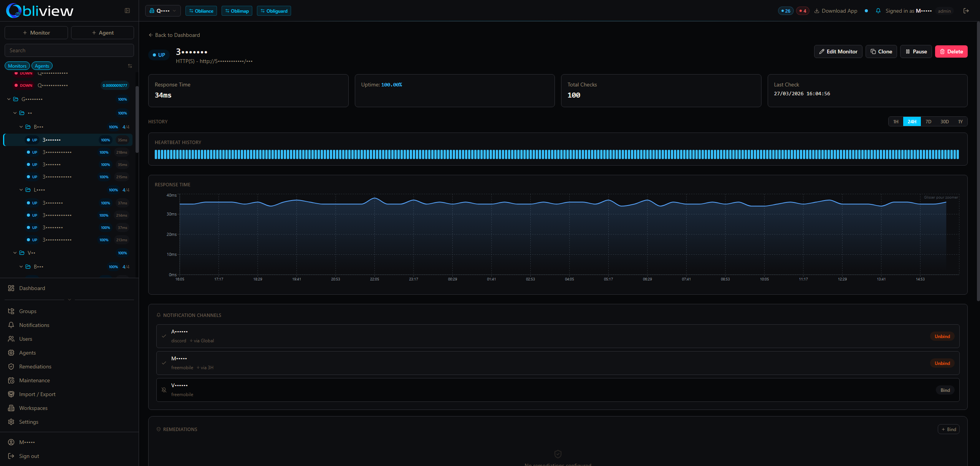Toggle the sort icon beside the Agents filter
The image size is (980, 466).
[130, 66]
